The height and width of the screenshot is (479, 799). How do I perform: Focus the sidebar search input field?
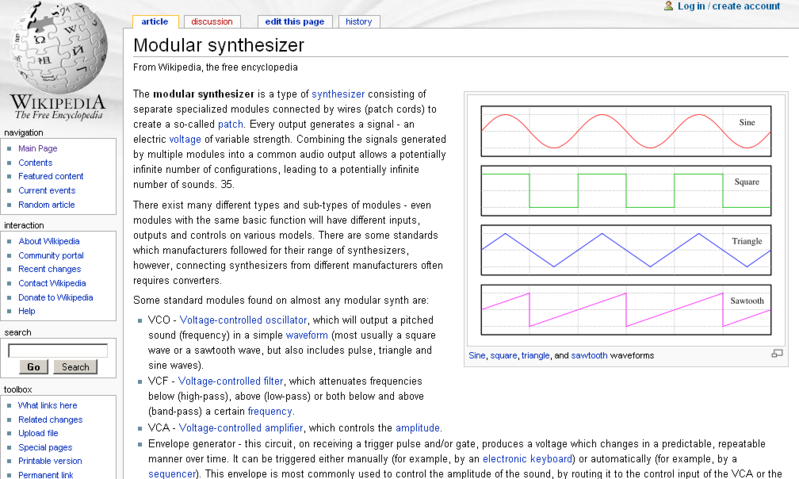coord(57,351)
